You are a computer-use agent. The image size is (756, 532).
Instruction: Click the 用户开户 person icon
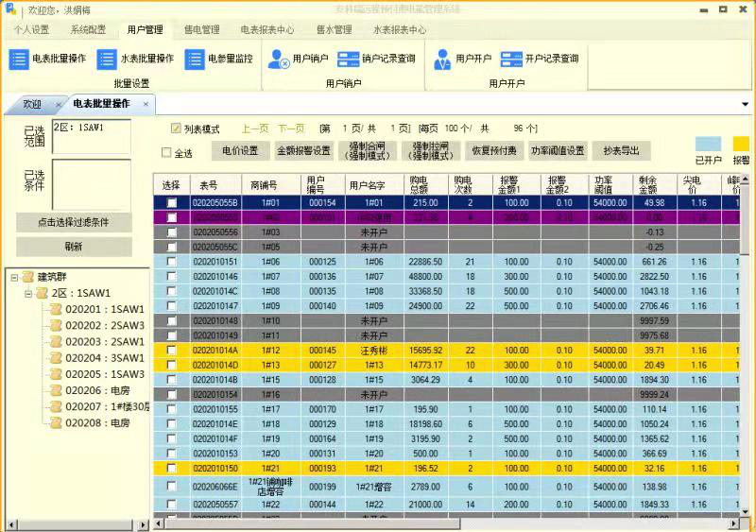[x=441, y=60]
